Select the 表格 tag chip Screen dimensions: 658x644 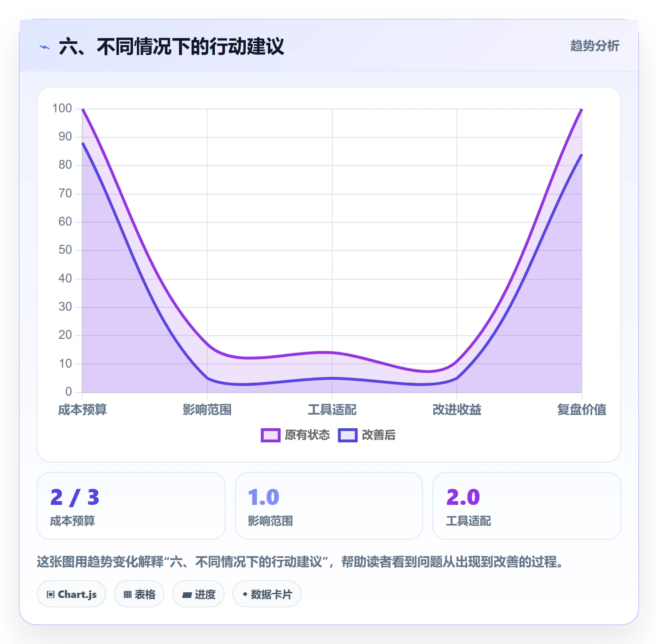[139, 594]
